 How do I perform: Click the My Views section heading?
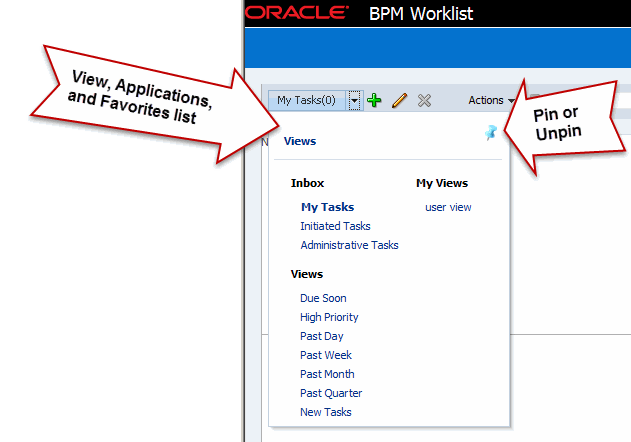tap(442, 183)
